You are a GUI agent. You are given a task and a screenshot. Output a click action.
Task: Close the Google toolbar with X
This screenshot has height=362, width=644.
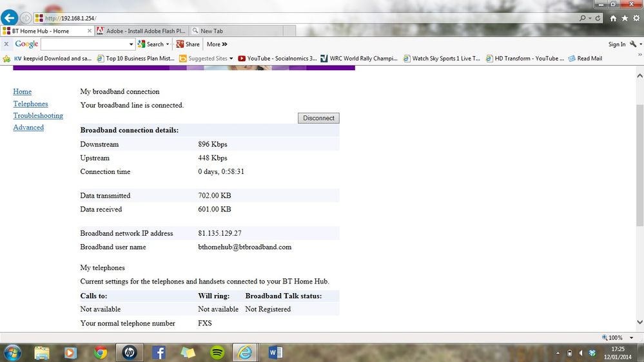pyautogui.click(x=6, y=44)
